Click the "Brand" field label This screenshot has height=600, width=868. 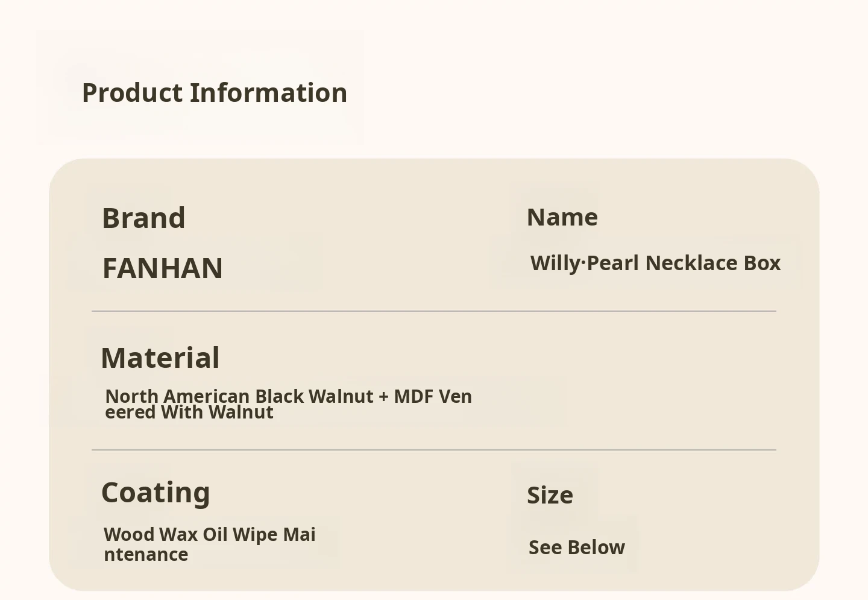143,218
